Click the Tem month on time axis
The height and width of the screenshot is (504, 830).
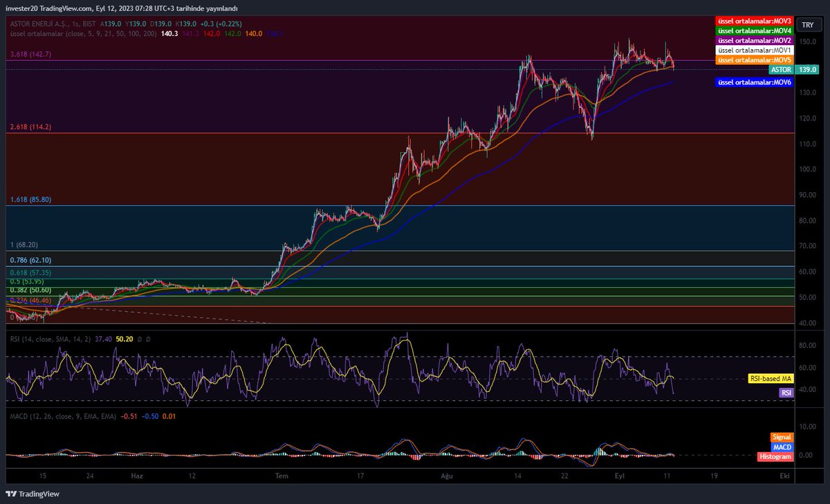[282, 476]
